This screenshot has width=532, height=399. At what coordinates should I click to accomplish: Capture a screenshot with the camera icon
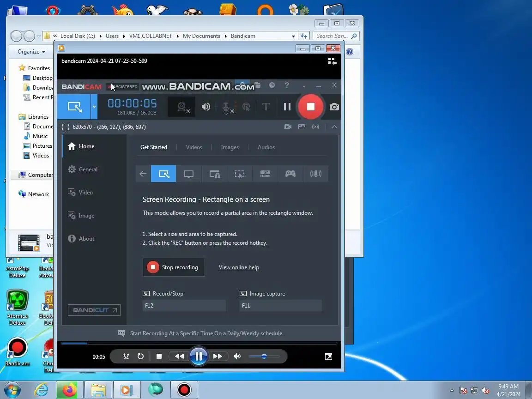[334, 107]
